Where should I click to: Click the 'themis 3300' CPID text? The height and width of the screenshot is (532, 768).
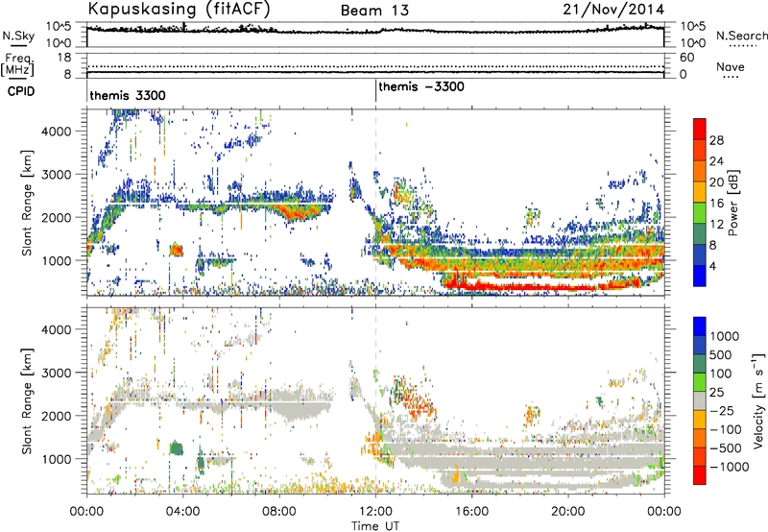(128, 95)
